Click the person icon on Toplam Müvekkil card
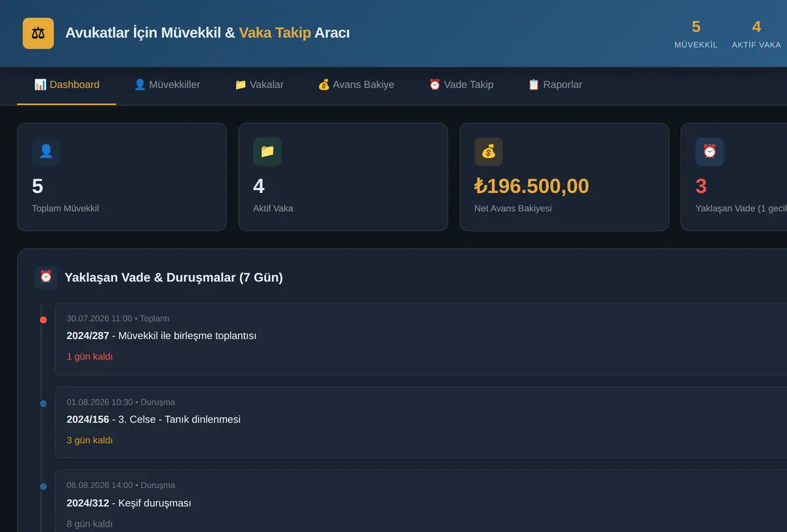The width and height of the screenshot is (787, 532). [x=47, y=152]
